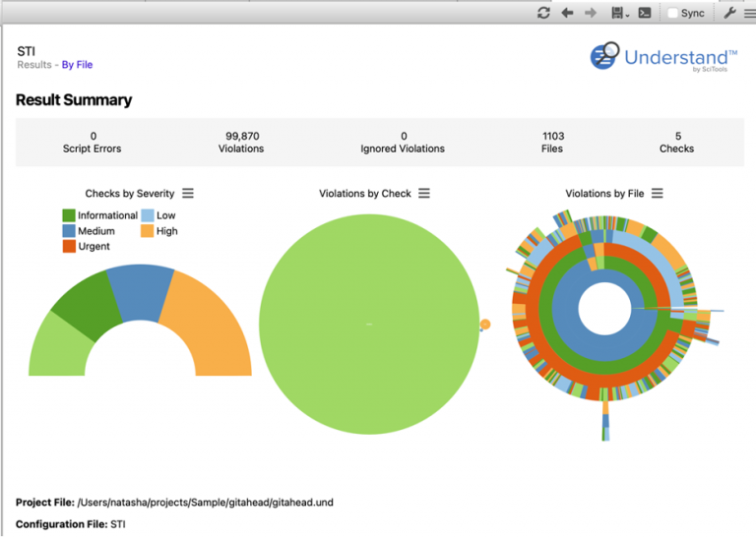Open the terminal console icon

point(645,13)
